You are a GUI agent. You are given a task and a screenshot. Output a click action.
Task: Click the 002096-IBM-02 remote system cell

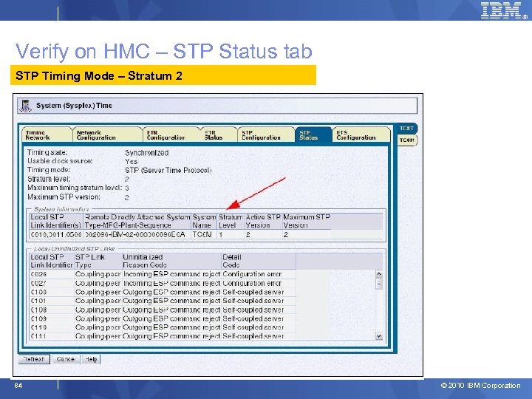tap(137, 234)
